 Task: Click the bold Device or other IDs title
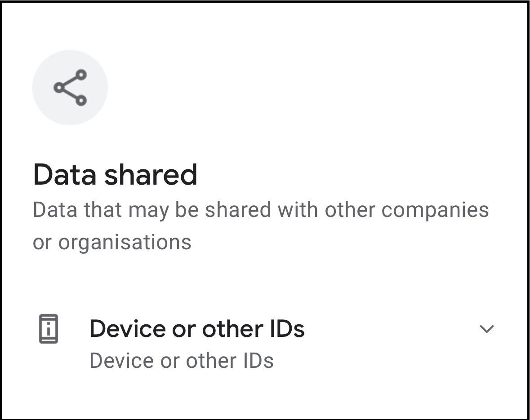(197, 329)
